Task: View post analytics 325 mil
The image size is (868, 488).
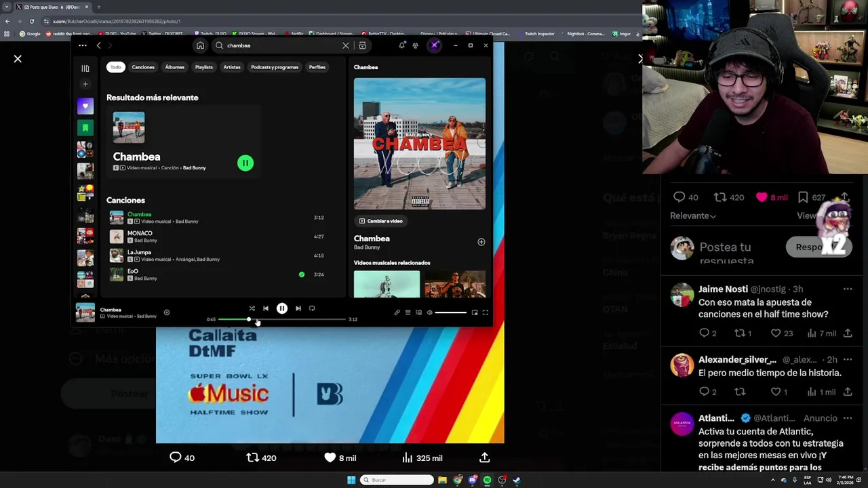Action: 422,458
